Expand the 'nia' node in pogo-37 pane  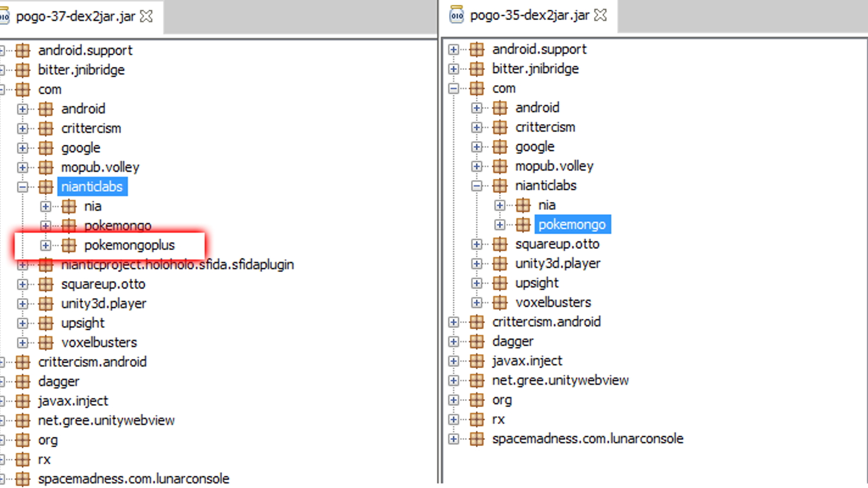pos(46,207)
